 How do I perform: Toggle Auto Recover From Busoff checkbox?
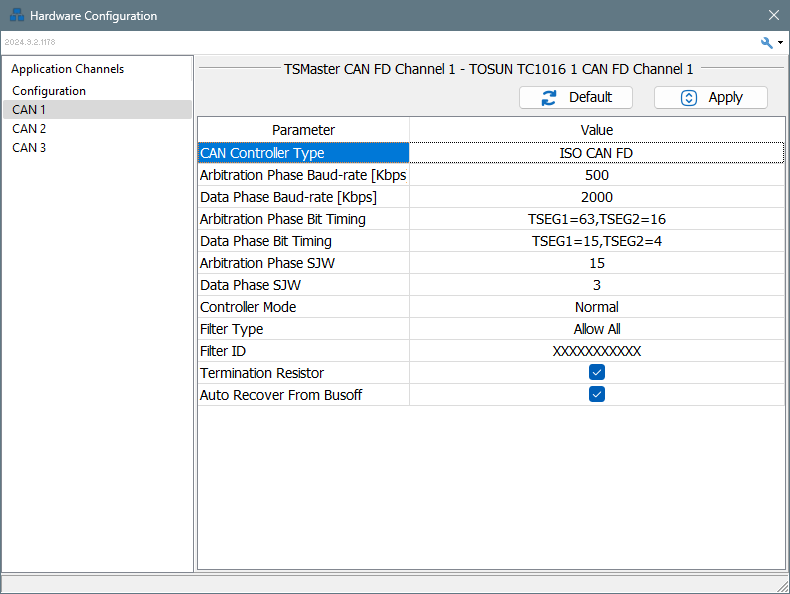(x=597, y=394)
